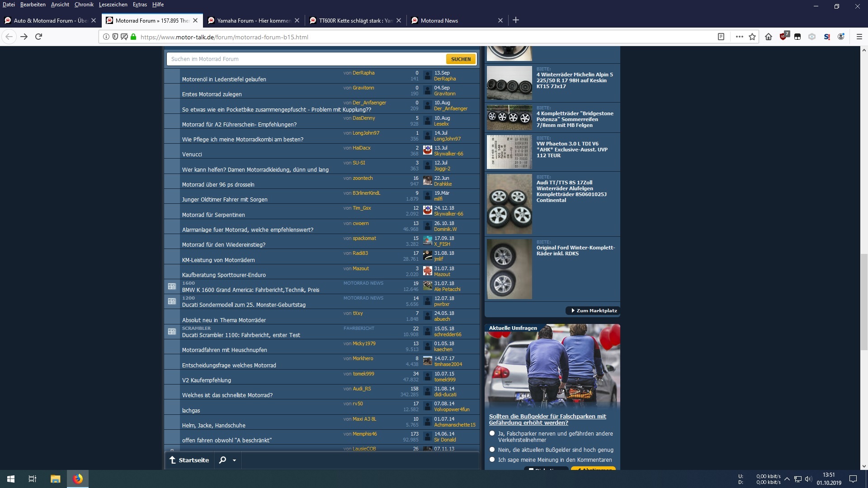Open the uBlock Origin extension icon
The image size is (868, 488).
[x=783, y=37]
